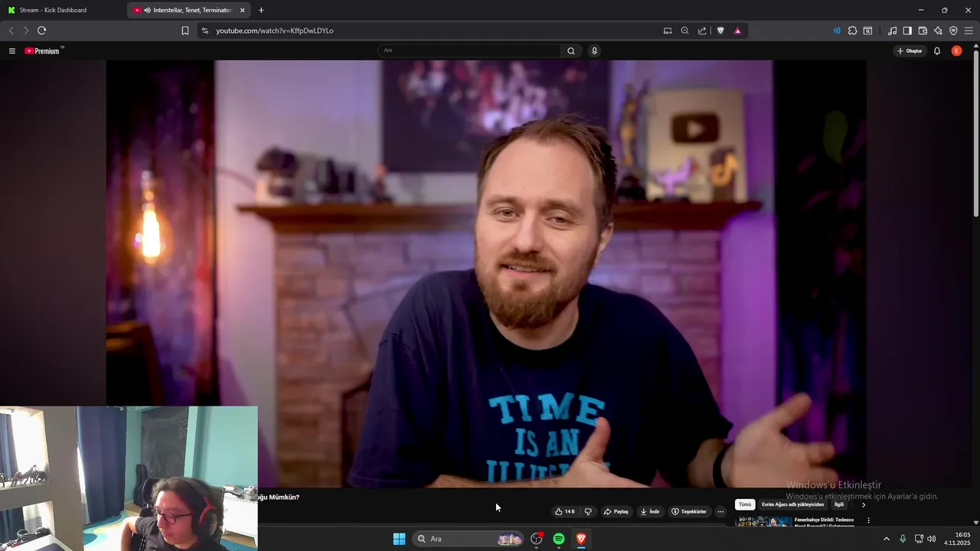Open a new browser tab
980x551 pixels.
pos(261,10)
